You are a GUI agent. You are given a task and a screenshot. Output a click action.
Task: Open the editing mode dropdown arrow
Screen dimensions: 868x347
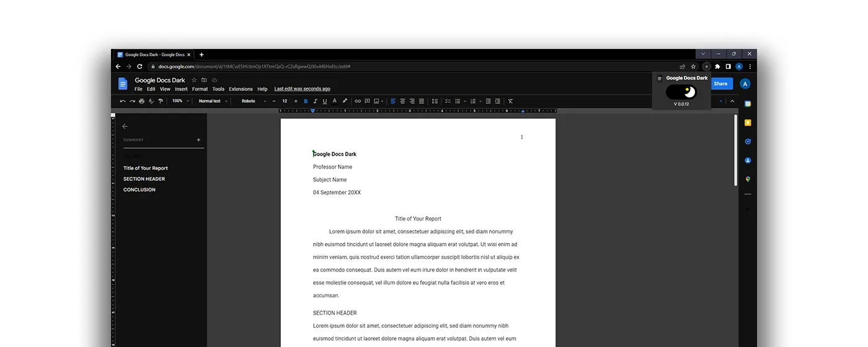point(720,101)
